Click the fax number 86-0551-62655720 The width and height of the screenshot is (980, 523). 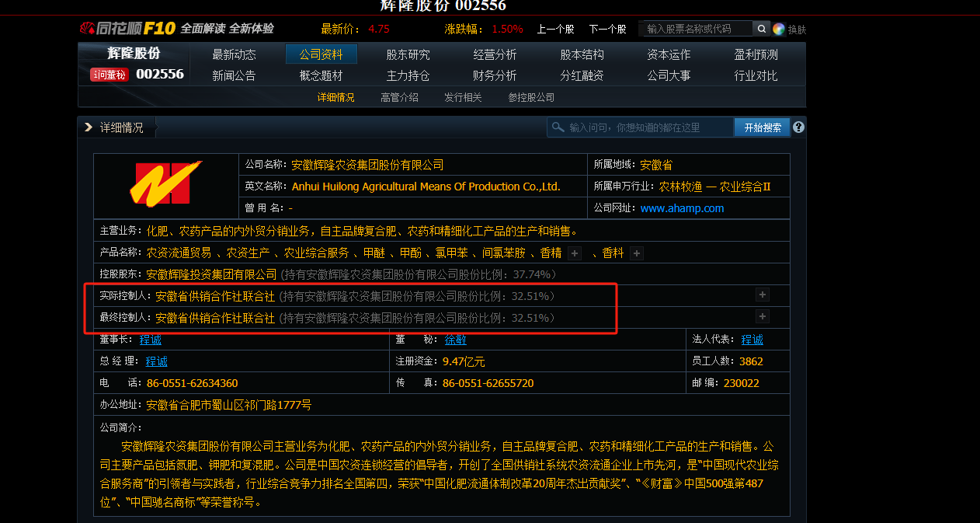click(488, 383)
